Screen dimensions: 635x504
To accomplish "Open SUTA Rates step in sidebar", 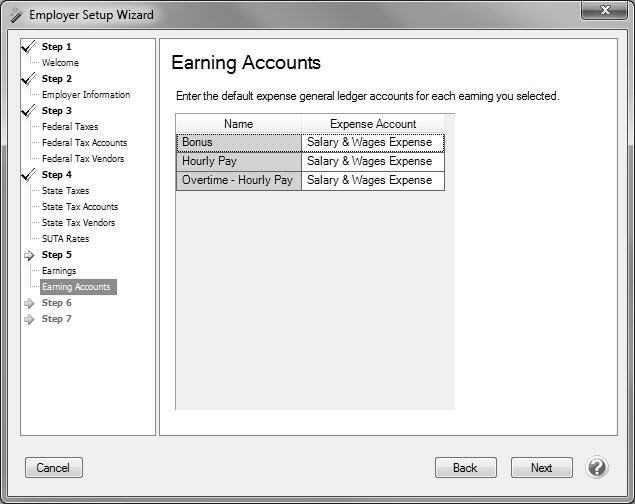I will click(65, 239).
